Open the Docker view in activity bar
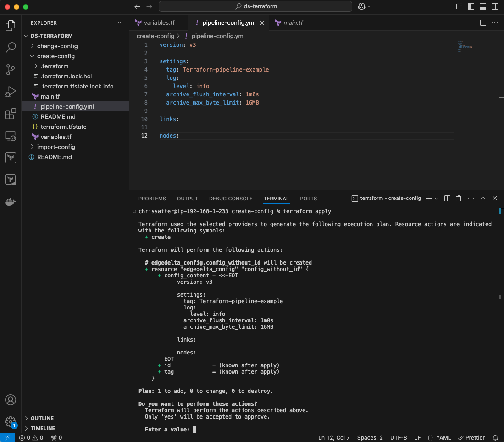Viewport: 504px width, 442px height. pos(10,202)
